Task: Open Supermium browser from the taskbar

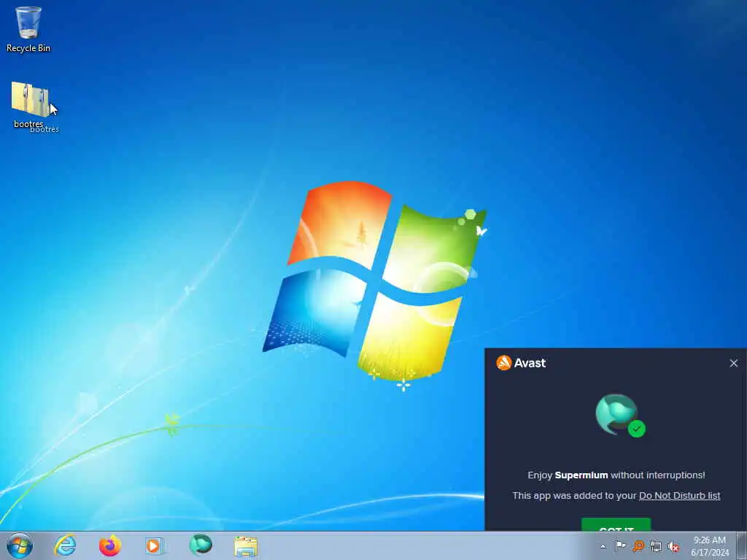Action: (x=201, y=545)
